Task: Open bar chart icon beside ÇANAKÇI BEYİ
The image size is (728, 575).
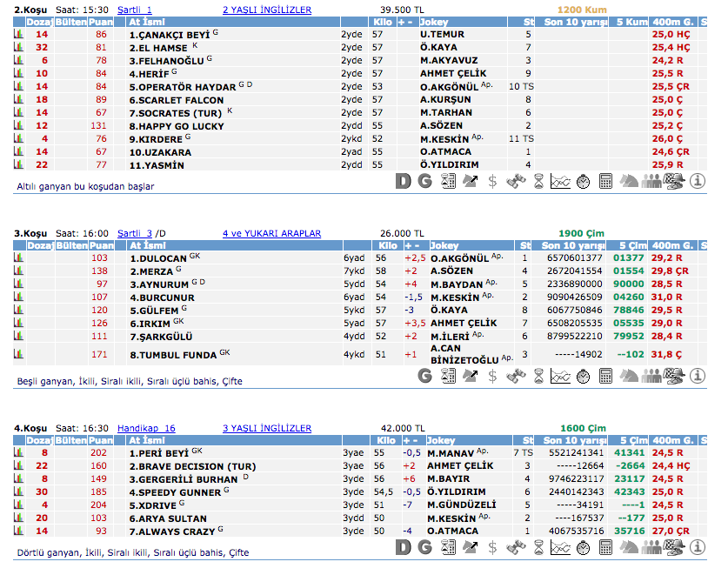Action: click(x=19, y=34)
